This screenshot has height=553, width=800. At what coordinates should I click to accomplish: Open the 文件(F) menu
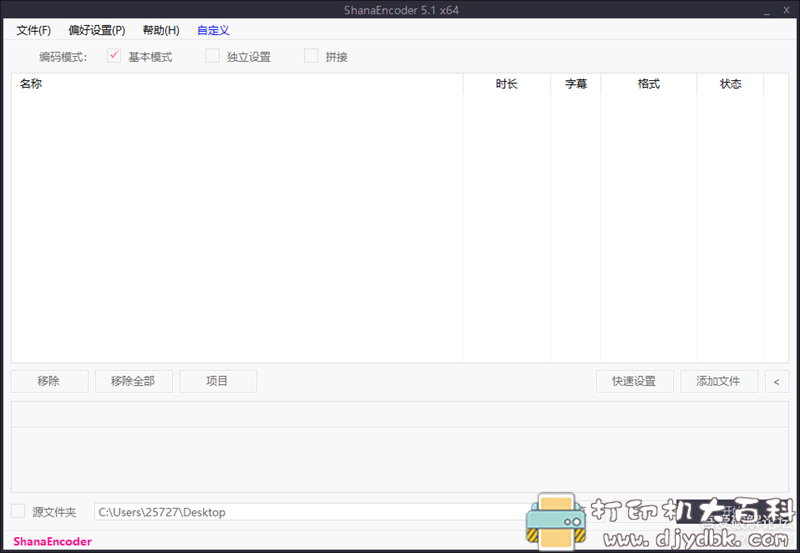tap(34, 30)
